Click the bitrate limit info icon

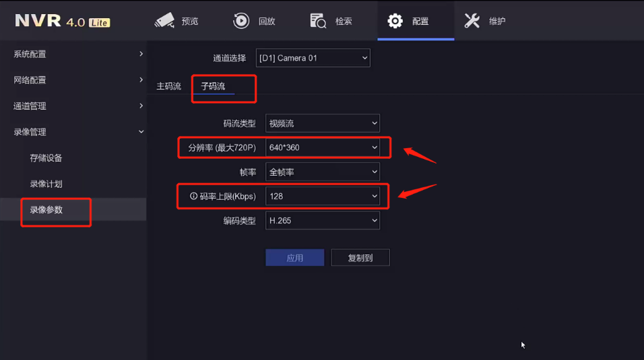pos(193,196)
